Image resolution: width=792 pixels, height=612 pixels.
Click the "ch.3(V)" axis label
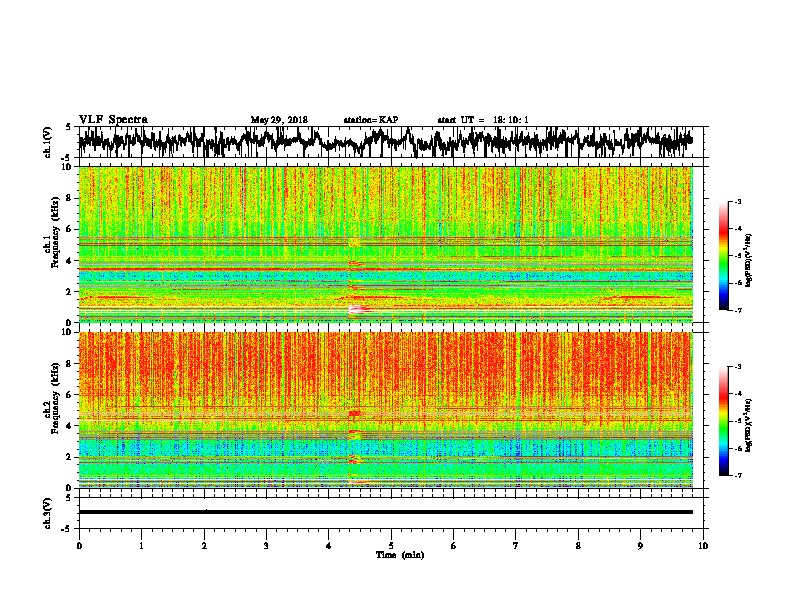pyautogui.click(x=48, y=513)
